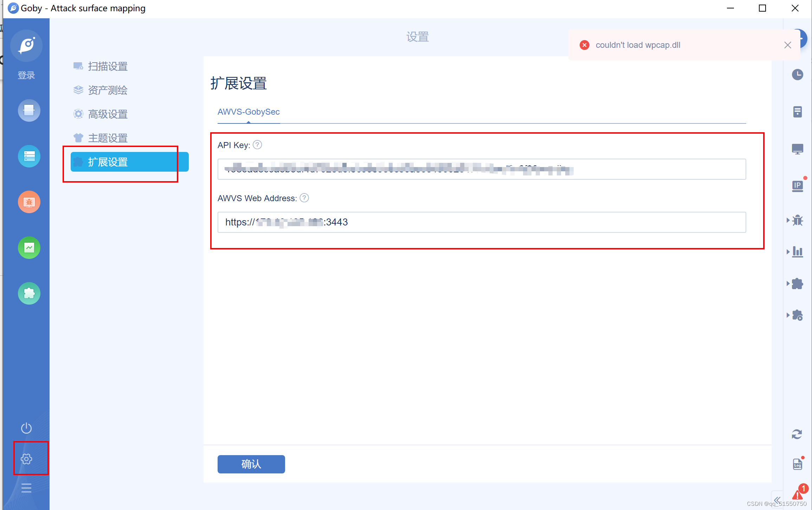Click the refresh arrows icon on right
Viewport: 812px width, 510px height.
[797, 434]
